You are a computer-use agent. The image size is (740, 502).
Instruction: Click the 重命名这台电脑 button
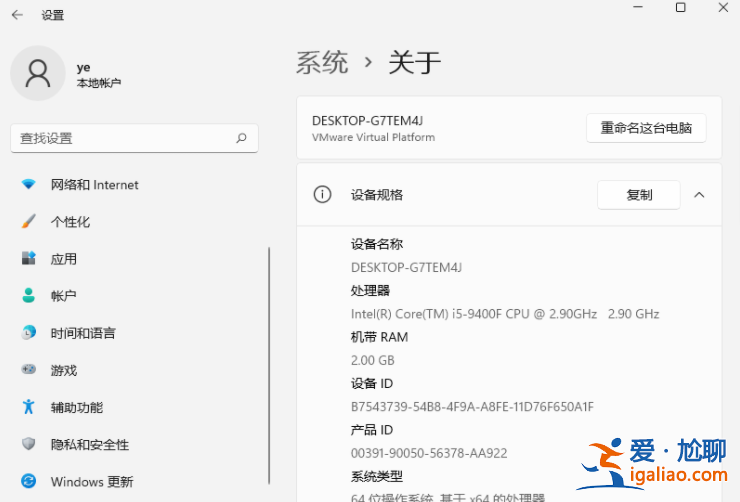coord(646,128)
